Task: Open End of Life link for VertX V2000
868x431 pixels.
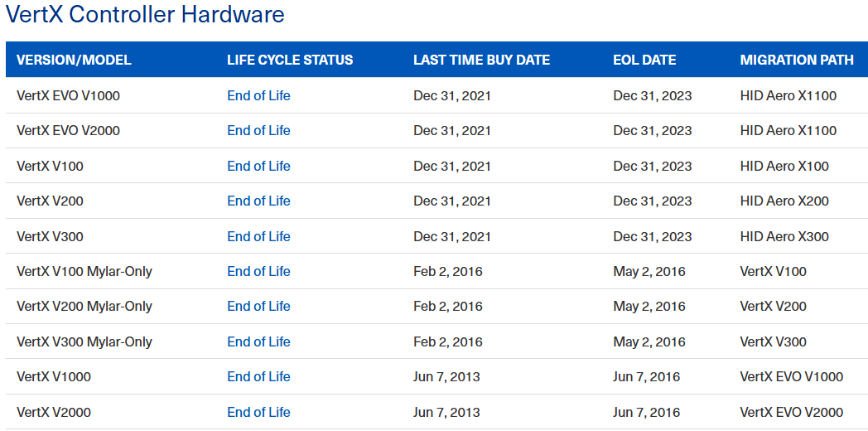Action: click(x=258, y=412)
